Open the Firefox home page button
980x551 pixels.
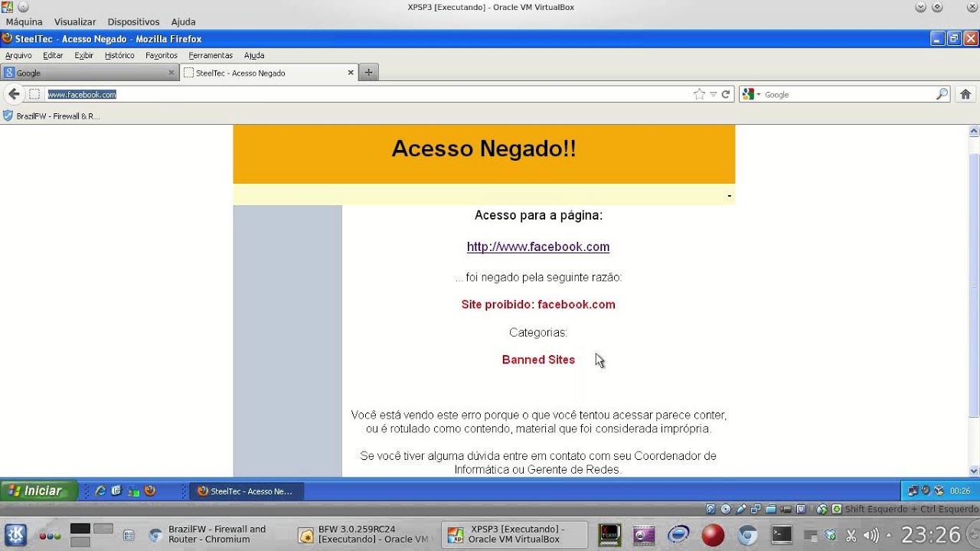tap(965, 94)
